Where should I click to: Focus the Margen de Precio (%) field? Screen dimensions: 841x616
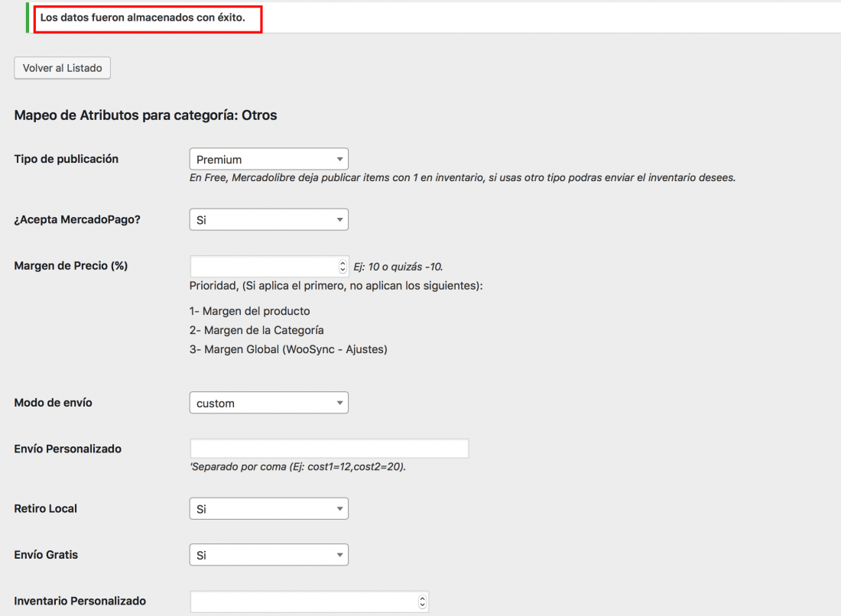[269, 267]
